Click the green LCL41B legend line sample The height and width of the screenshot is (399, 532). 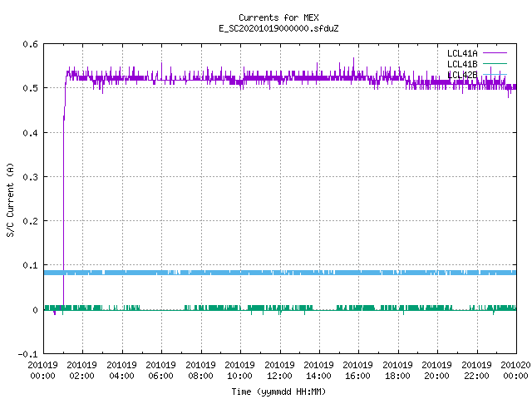point(495,63)
